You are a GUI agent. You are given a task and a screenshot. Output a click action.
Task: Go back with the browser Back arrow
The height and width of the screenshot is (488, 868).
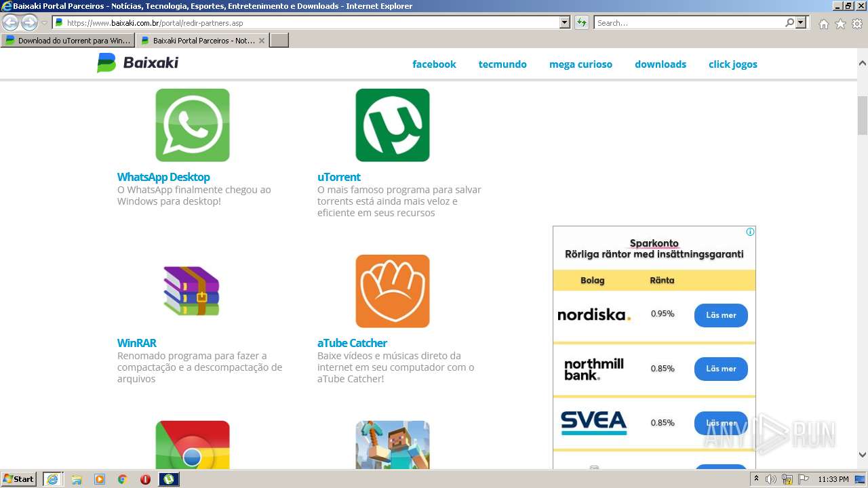click(x=11, y=23)
